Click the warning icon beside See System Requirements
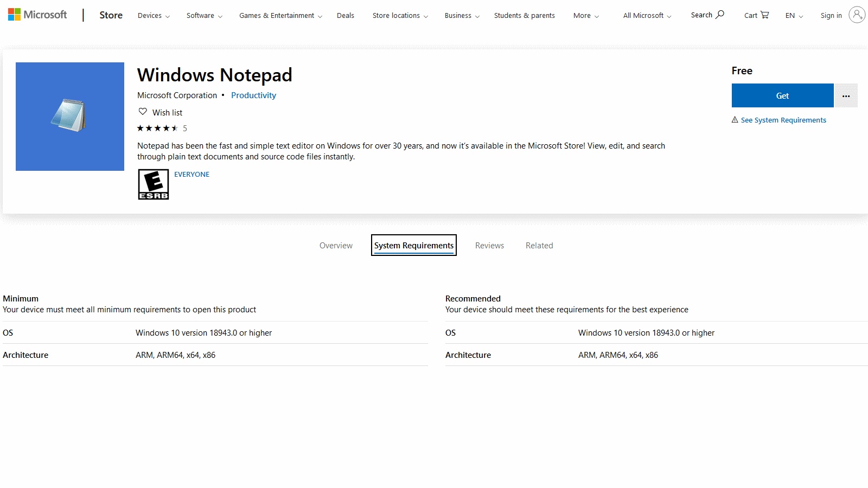Image resolution: width=868 pixels, height=488 pixels. pos(735,120)
